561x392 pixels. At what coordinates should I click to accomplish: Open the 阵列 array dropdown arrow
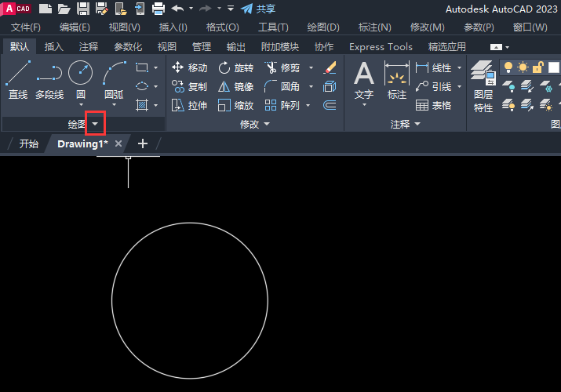pyautogui.click(x=308, y=105)
